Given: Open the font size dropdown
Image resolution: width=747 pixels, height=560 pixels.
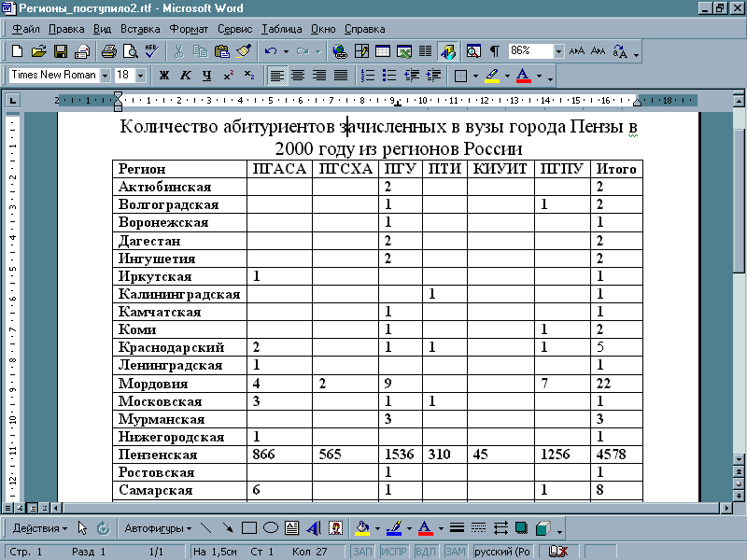Looking at the screenshot, I should [141, 76].
